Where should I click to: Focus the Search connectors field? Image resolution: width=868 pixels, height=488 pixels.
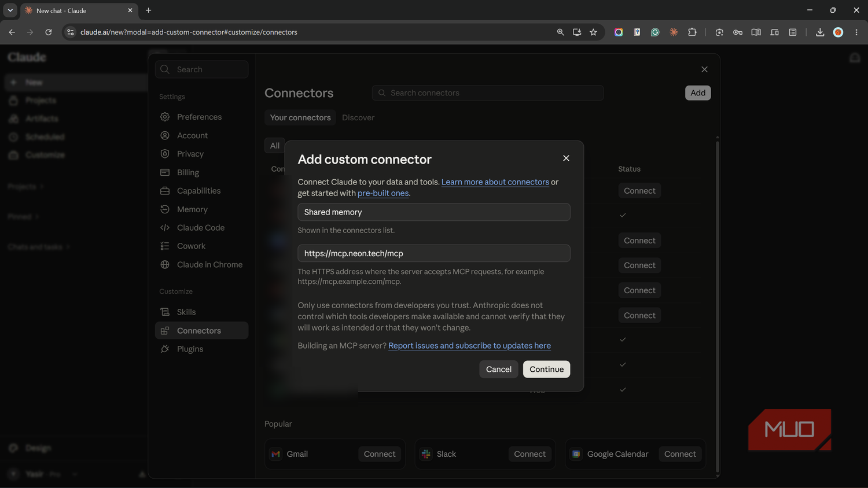pos(488,93)
